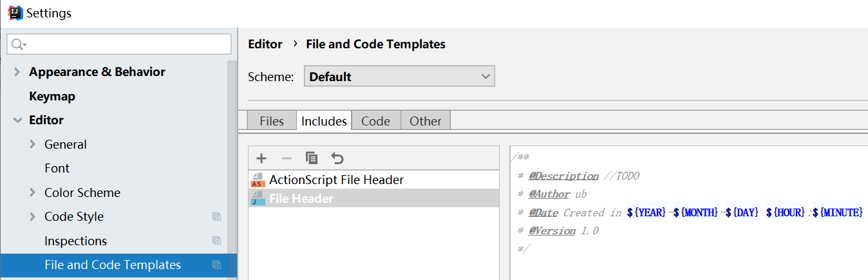Click the copy template icon
The width and height of the screenshot is (868, 280).
coord(312,158)
